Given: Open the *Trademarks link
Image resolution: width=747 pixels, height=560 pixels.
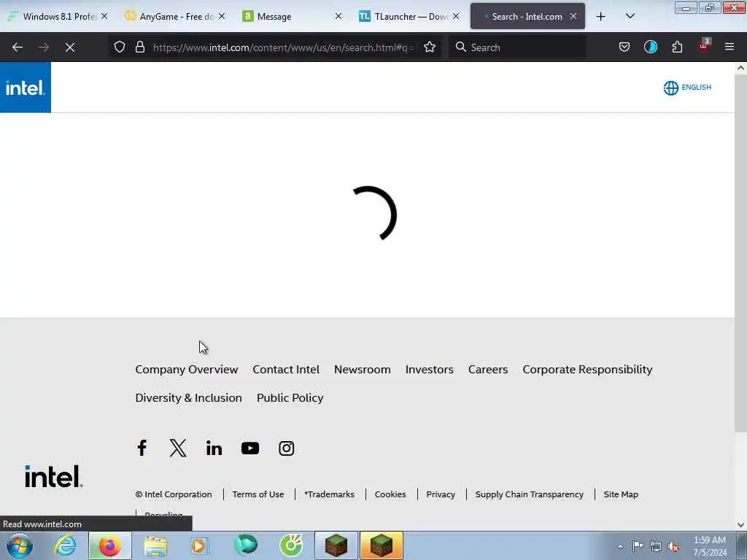Looking at the screenshot, I should [x=329, y=494].
